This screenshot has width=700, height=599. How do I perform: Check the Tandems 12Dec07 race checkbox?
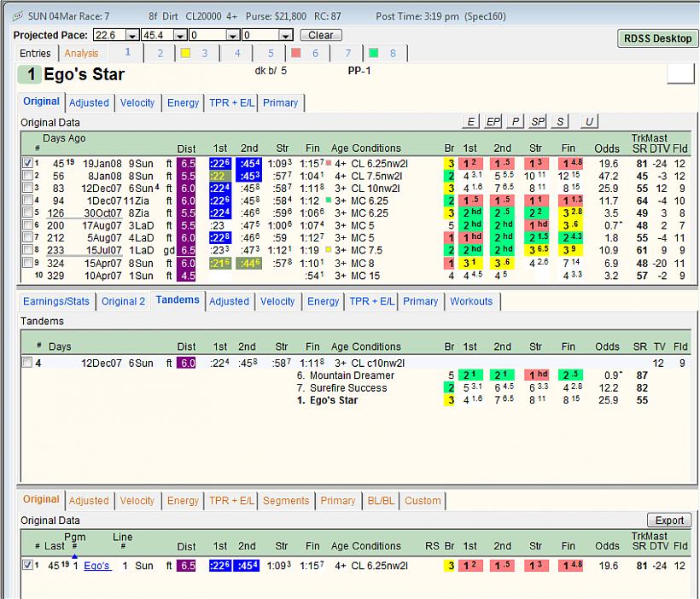[27, 363]
